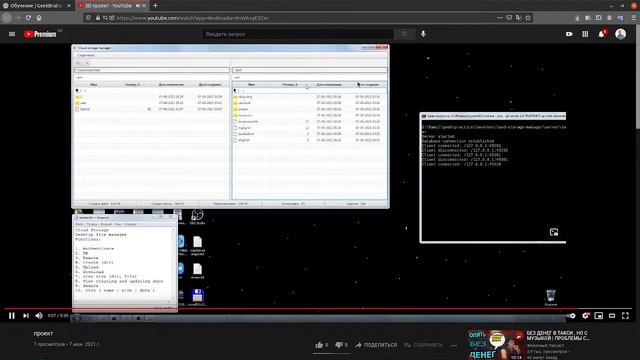Viewport: 640px width, 360px height.
Task: Click the blue extension icon in toolbar
Action: coord(620,18)
